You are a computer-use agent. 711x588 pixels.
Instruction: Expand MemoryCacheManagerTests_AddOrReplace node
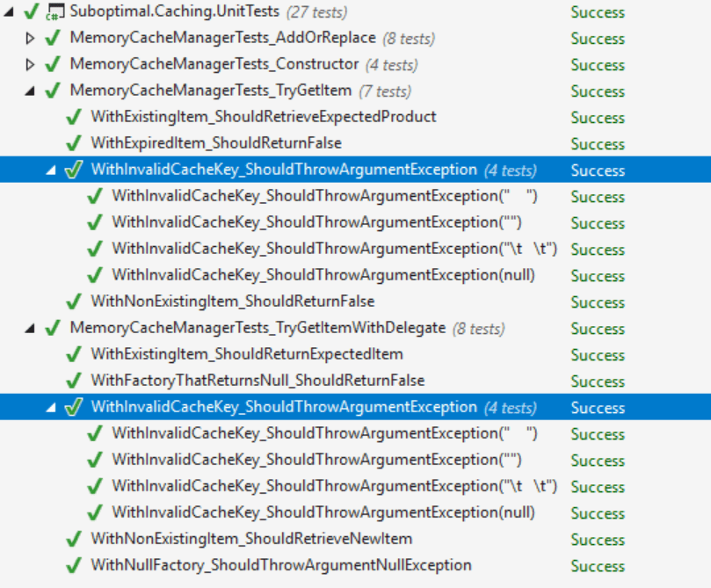(30, 38)
